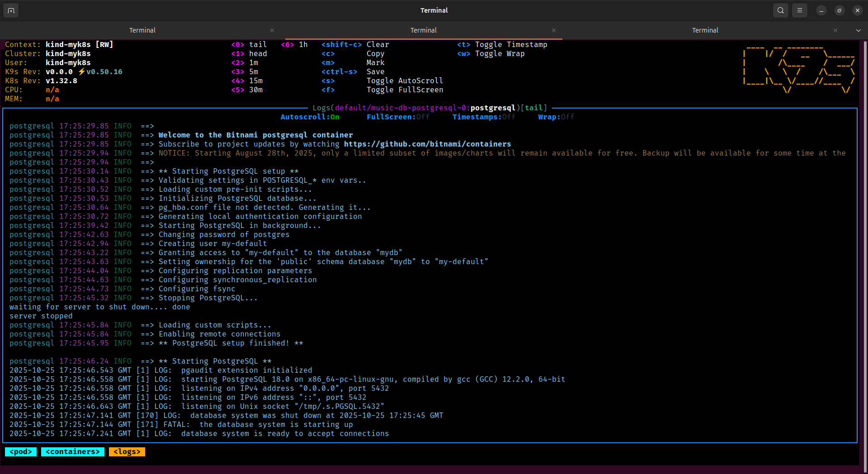Click the <ctrl-s> Save hint
This screenshot has height=474, width=868.
pyautogui.click(x=353, y=72)
